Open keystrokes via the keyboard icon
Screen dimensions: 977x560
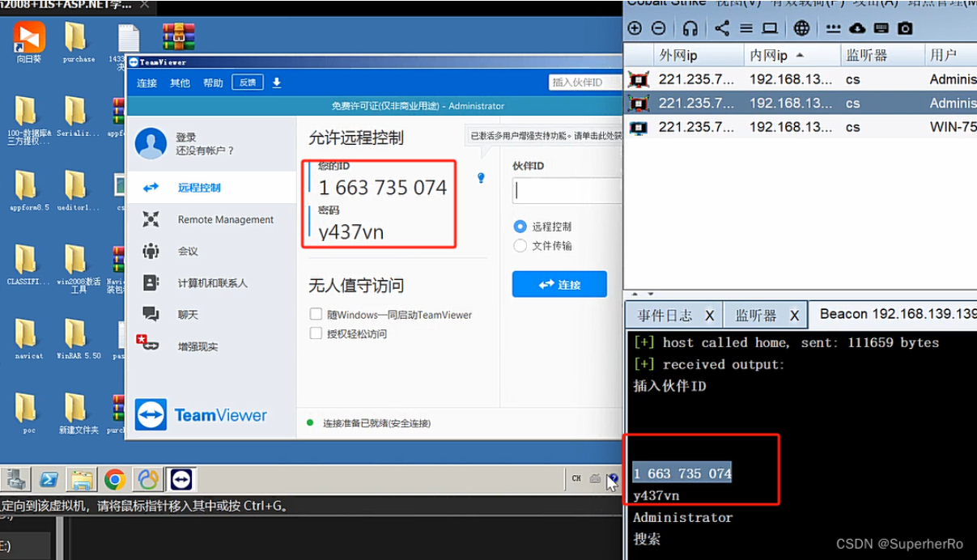[x=881, y=28]
